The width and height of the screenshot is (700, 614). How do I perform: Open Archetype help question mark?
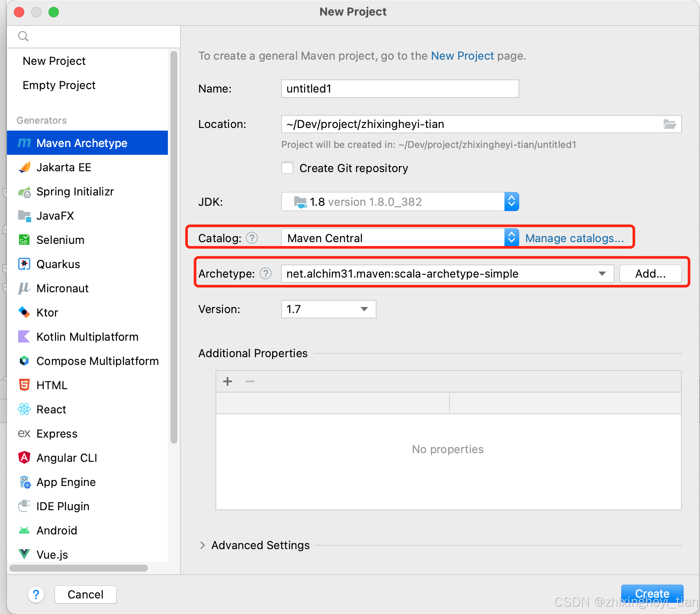click(266, 273)
